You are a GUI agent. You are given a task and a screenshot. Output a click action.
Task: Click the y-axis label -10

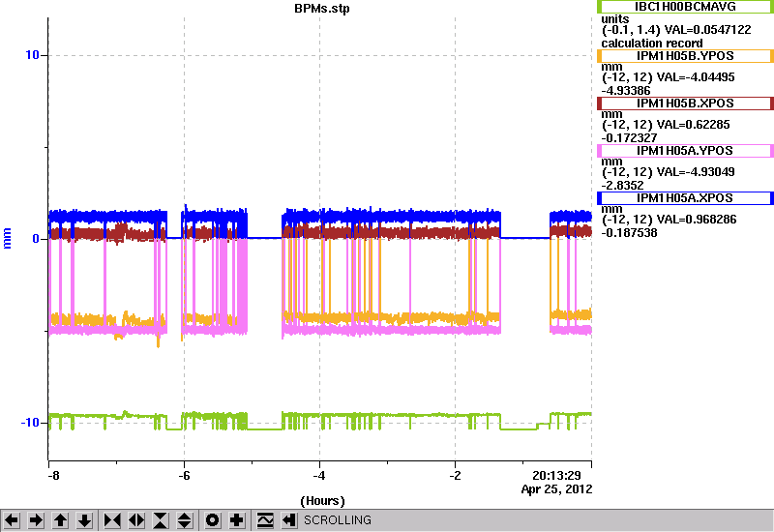[x=30, y=423]
